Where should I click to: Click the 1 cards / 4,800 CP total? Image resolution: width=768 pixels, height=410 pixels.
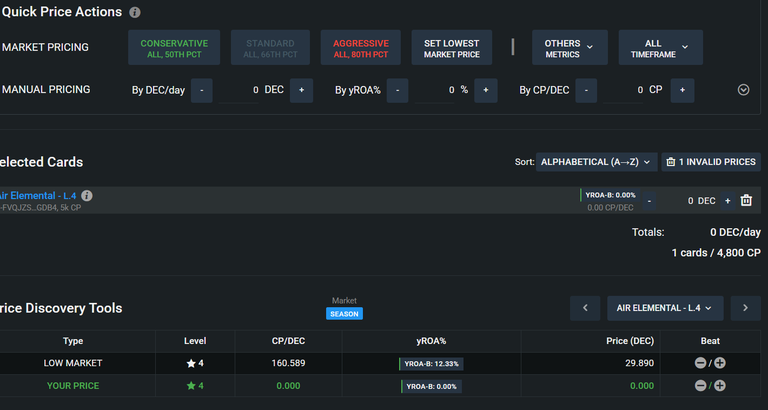[716, 253]
